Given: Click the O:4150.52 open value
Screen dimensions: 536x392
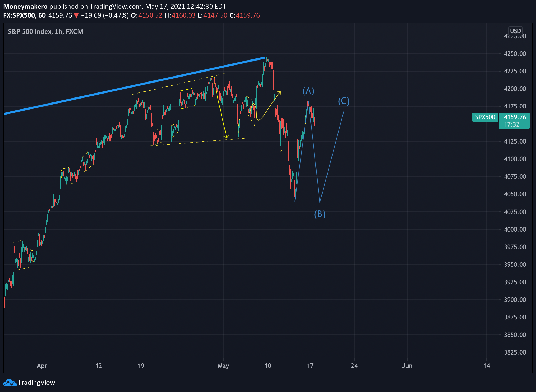Looking at the screenshot, I should [x=147, y=15].
